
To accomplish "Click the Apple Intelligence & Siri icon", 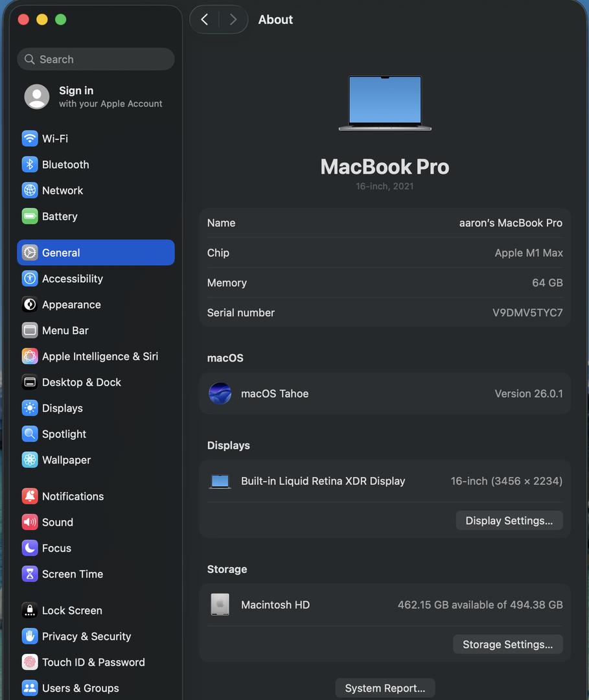I will coord(30,356).
